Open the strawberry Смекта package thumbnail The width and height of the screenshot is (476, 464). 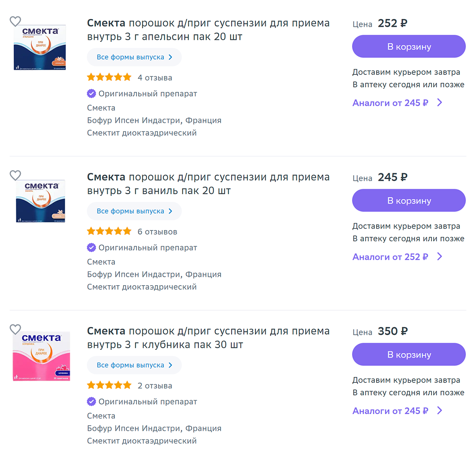42,355
